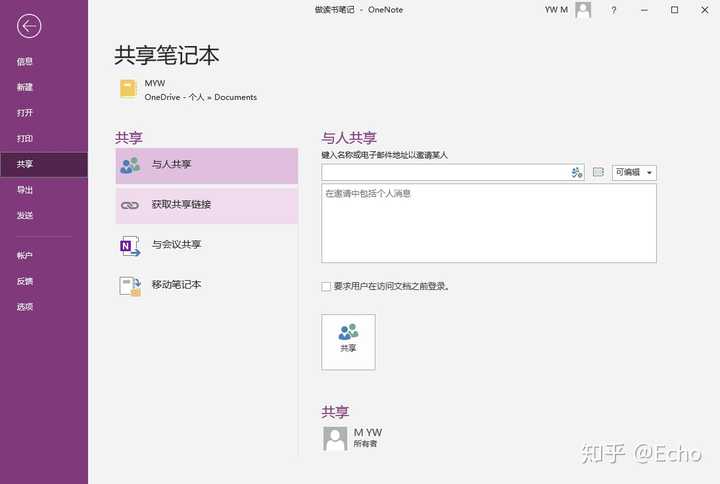Check names with the people-check icon
Viewport: 720px width, 484px height.
pyautogui.click(x=577, y=173)
